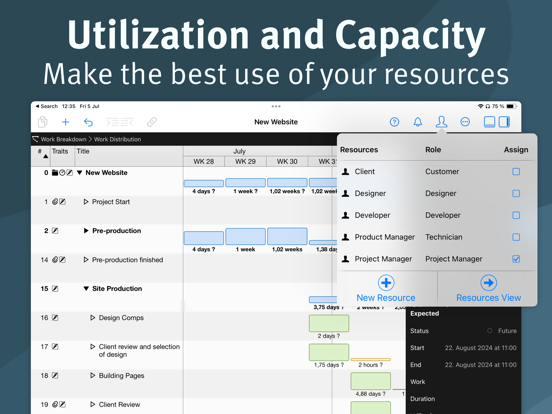Expand the Building Pages task
This screenshot has height=414, width=552.
coord(93,376)
